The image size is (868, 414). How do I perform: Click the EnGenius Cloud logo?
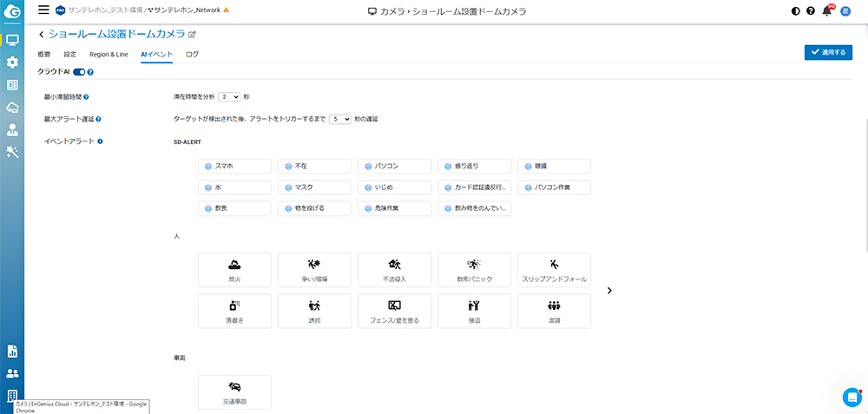(x=12, y=11)
